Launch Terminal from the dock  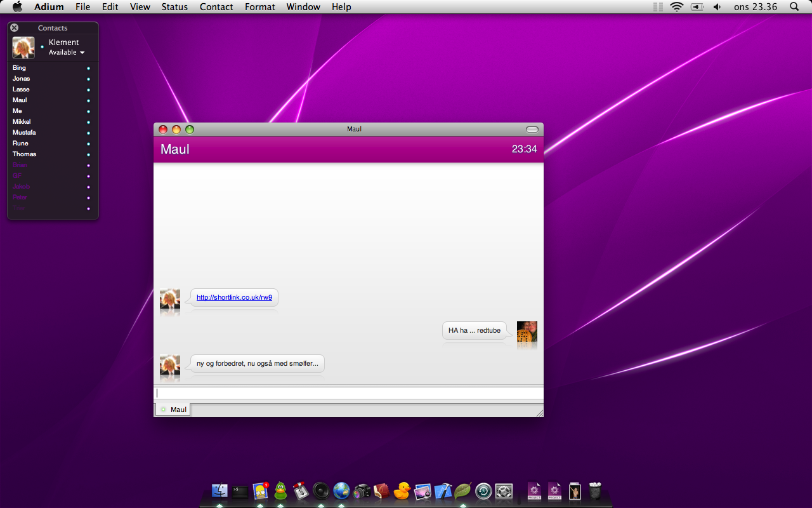tap(240, 491)
